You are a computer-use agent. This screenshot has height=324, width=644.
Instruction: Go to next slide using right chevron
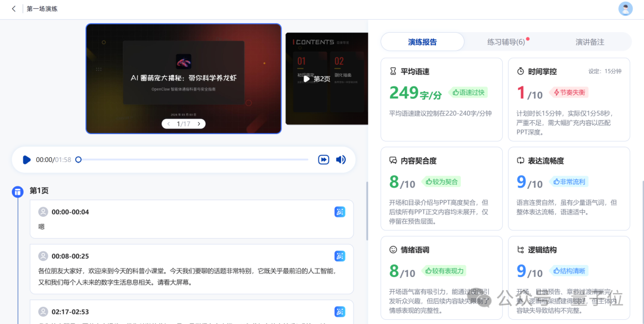199,124
